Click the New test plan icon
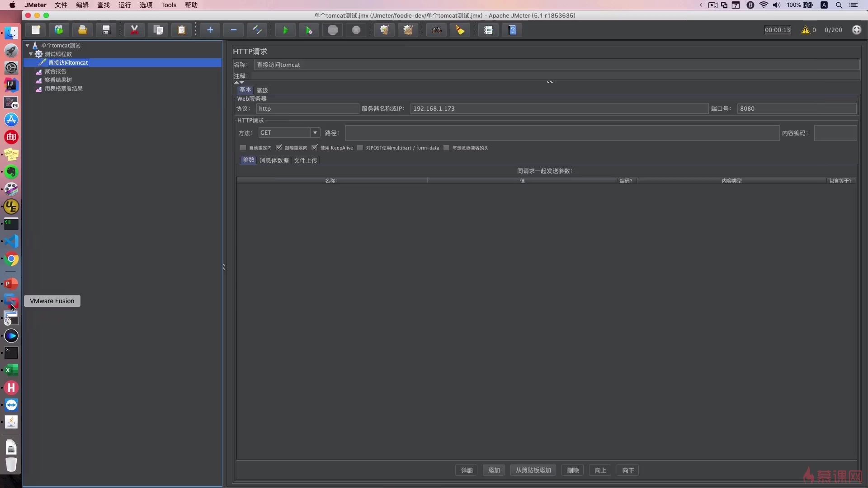The height and width of the screenshot is (488, 868). click(x=36, y=30)
